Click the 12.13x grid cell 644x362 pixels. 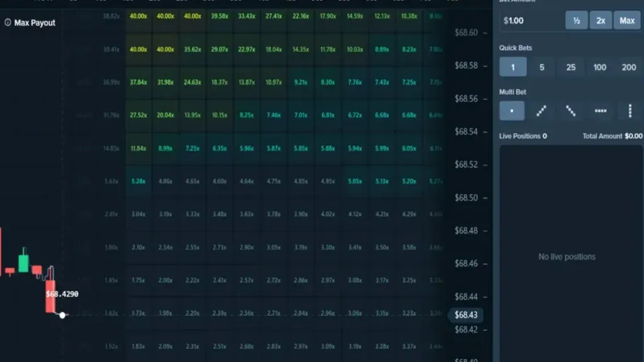(x=382, y=16)
